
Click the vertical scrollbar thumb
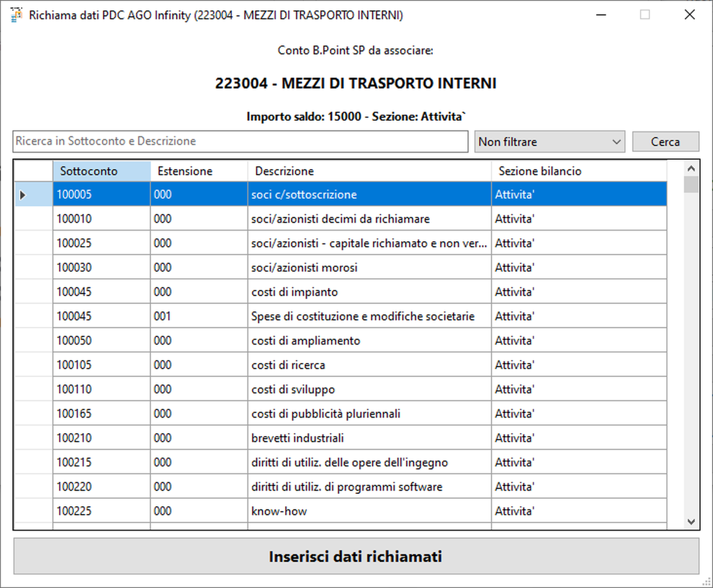pos(691,184)
